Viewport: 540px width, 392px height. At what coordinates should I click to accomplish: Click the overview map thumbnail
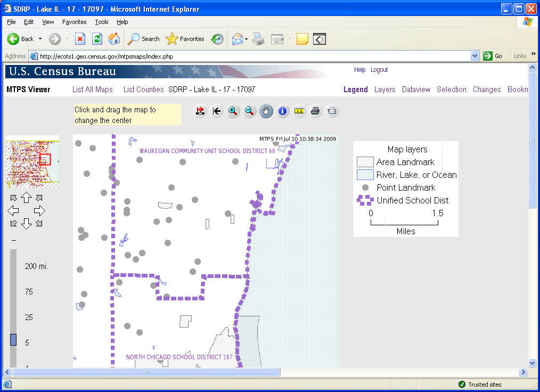click(x=32, y=164)
